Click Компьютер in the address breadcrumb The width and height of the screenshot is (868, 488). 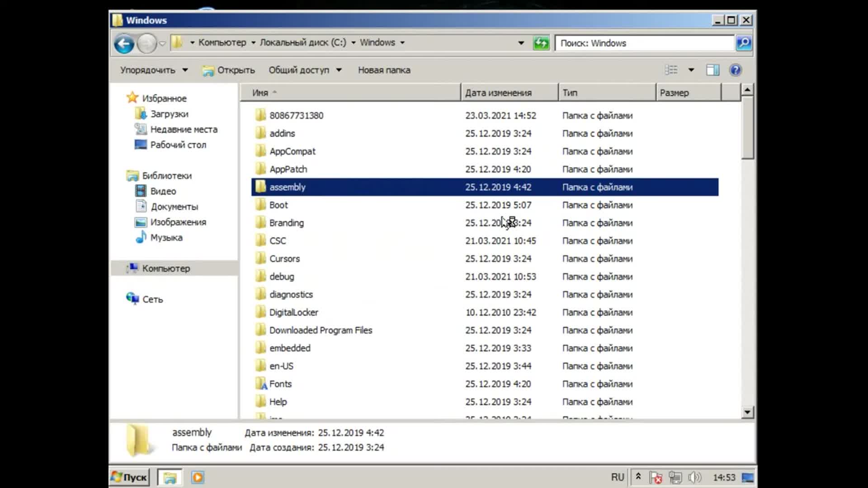click(222, 42)
